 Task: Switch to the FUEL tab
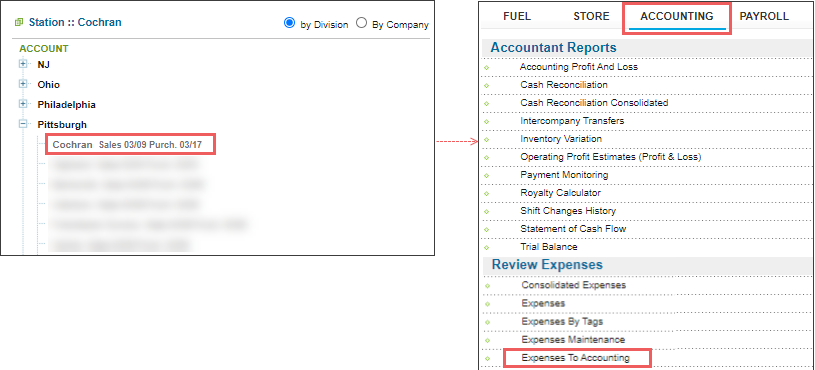tap(517, 16)
